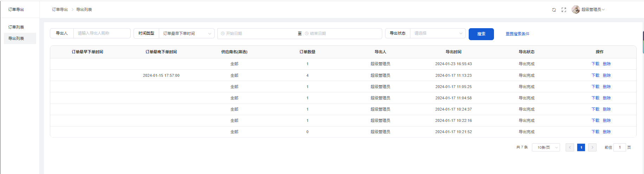Go to previous page arrow
Screen dimensions: 644x174
[x=570, y=148]
